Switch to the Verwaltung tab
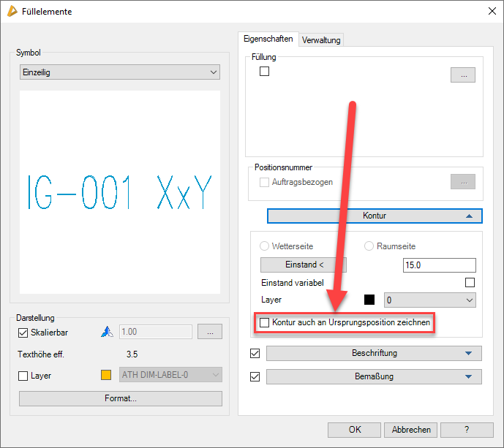Viewport: 504px width, 448px height. (321, 40)
